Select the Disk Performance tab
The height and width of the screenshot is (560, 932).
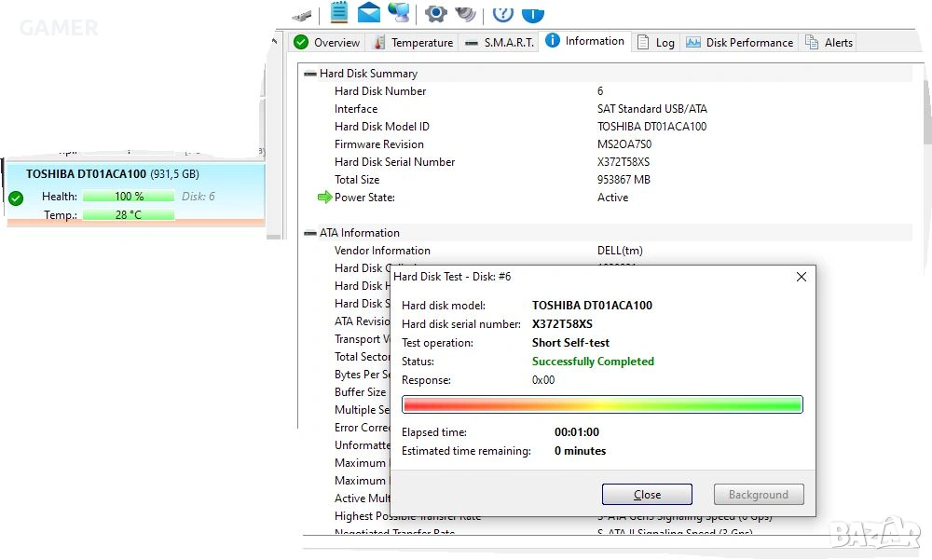(739, 43)
